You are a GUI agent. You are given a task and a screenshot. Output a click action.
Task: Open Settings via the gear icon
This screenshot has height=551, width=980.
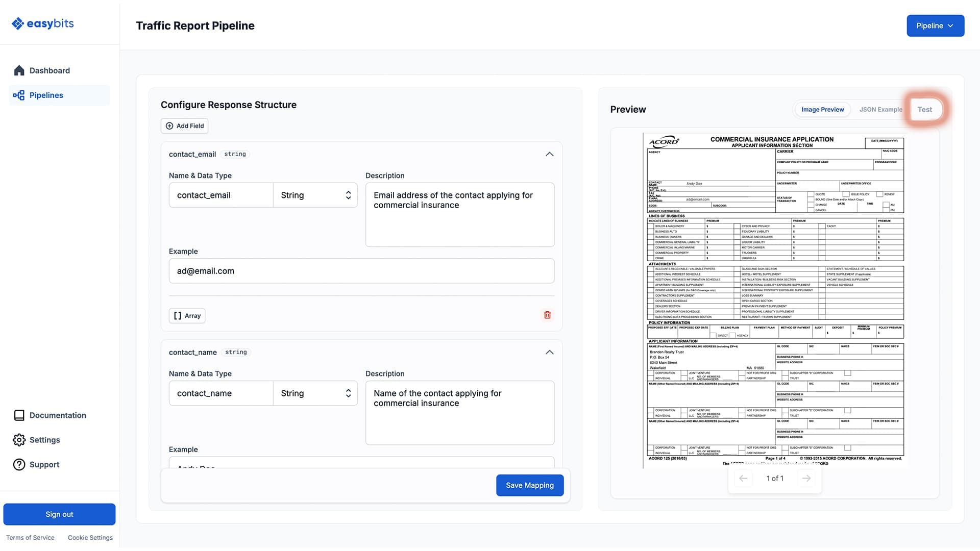pyautogui.click(x=45, y=440)
